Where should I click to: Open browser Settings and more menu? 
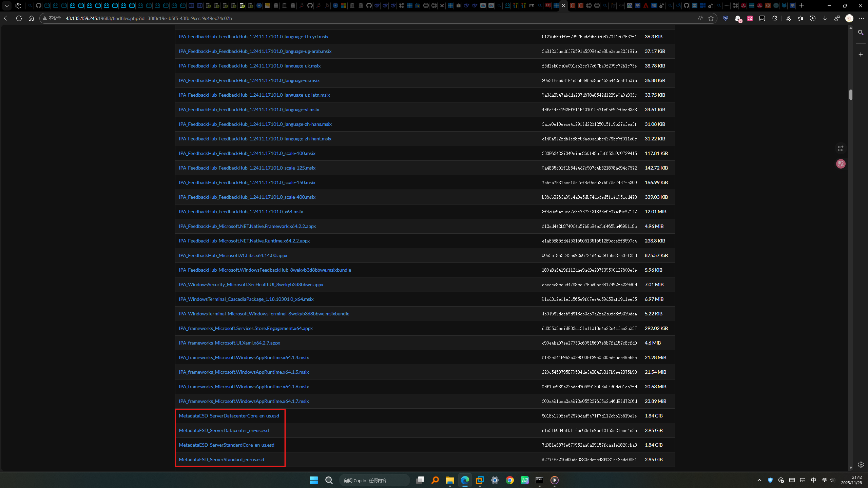862,18
